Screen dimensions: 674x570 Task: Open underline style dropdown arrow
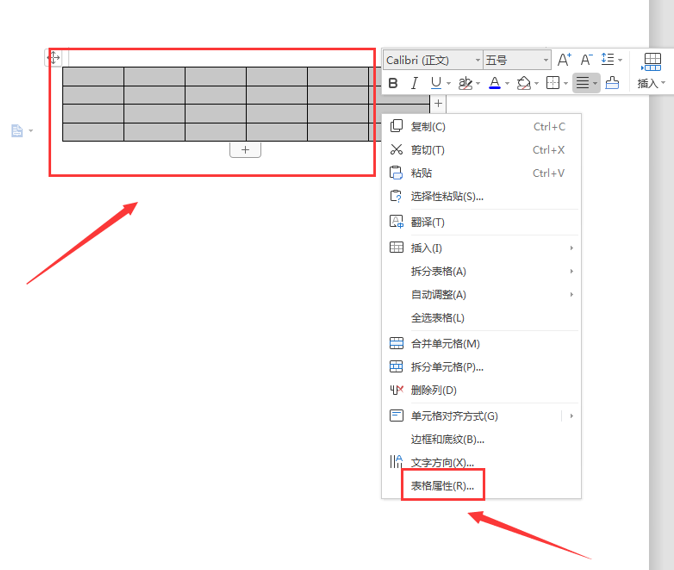(448, 83)
